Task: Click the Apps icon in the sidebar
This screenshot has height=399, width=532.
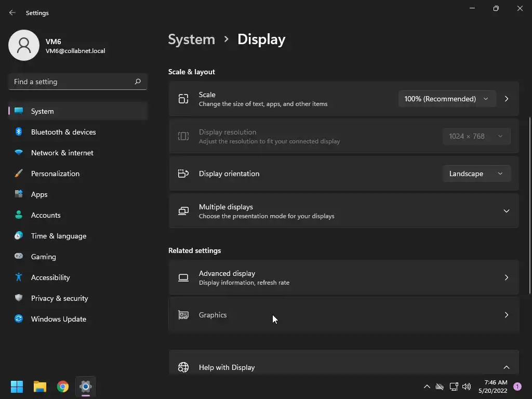Action: pyautogui.click(x=19, y=194)
